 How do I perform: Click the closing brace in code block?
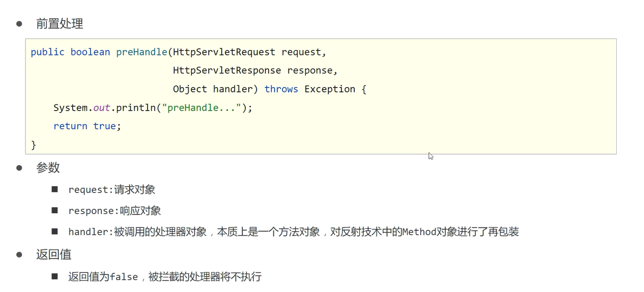pos(34,145)
